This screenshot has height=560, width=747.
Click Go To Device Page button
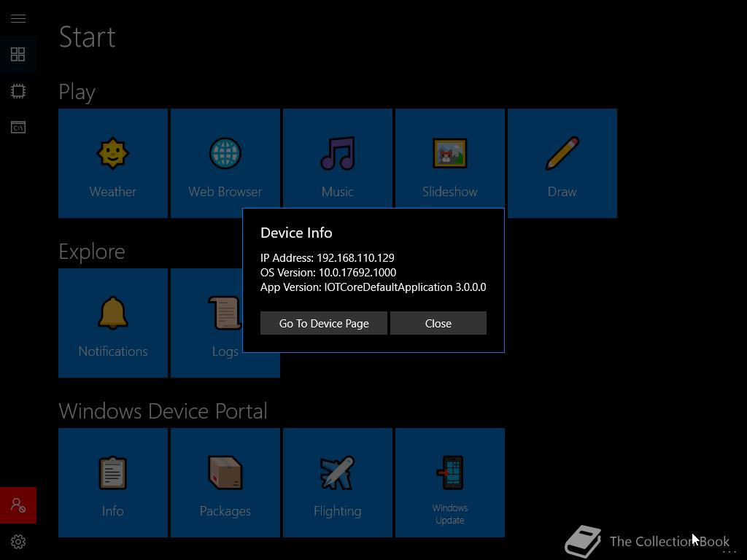click(x=324, y=323)
